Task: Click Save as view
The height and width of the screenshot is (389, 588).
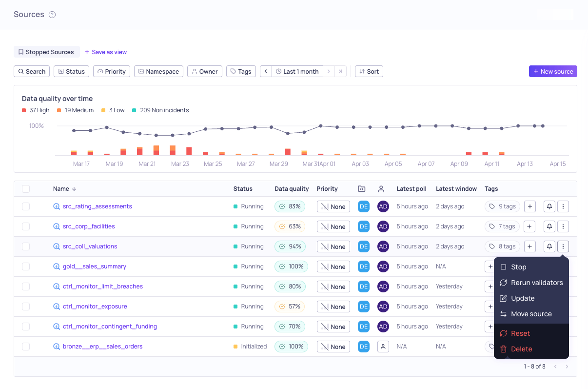Action: 105,52
